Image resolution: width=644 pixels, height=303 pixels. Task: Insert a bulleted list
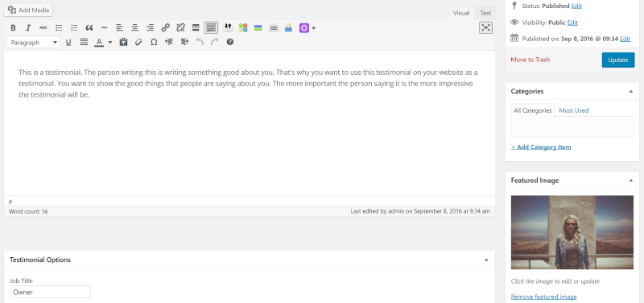coord(59,28)
